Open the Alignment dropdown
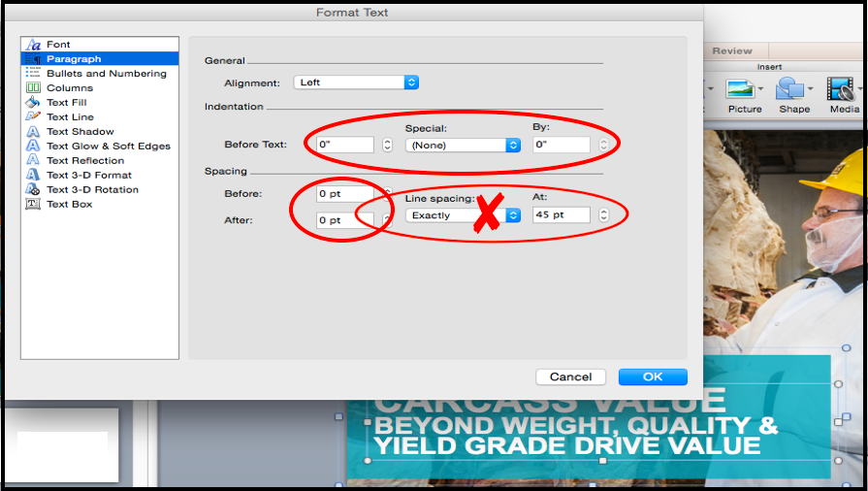 (x=356, y=82)
